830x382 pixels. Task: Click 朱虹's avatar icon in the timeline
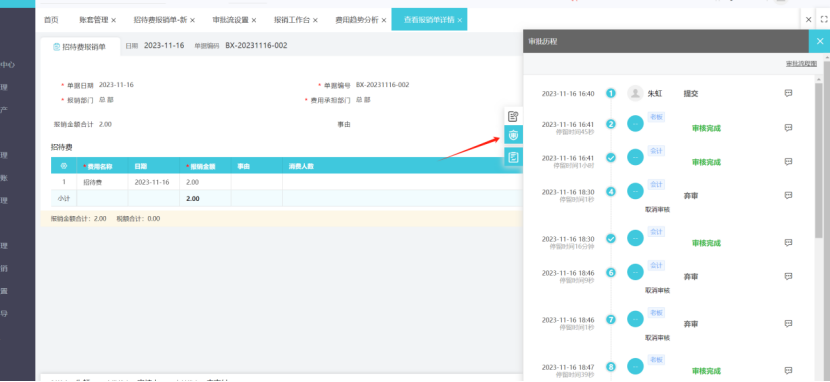click(635, 94)
